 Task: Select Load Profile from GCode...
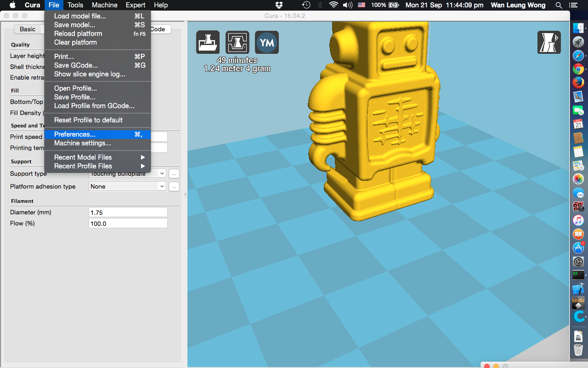pos(98,106)
